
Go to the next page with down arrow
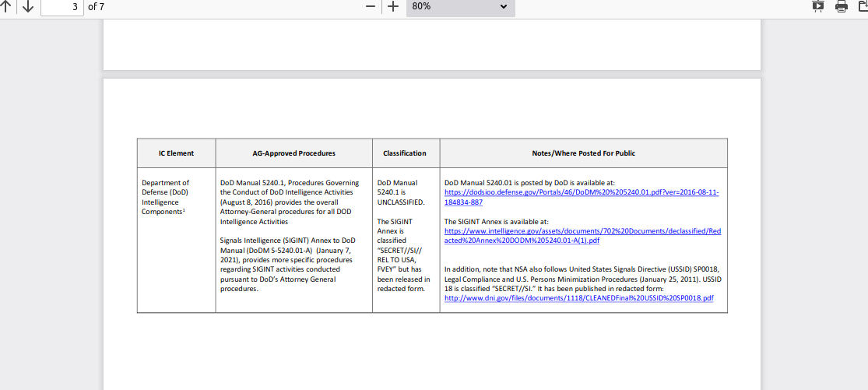coord(28,7)
